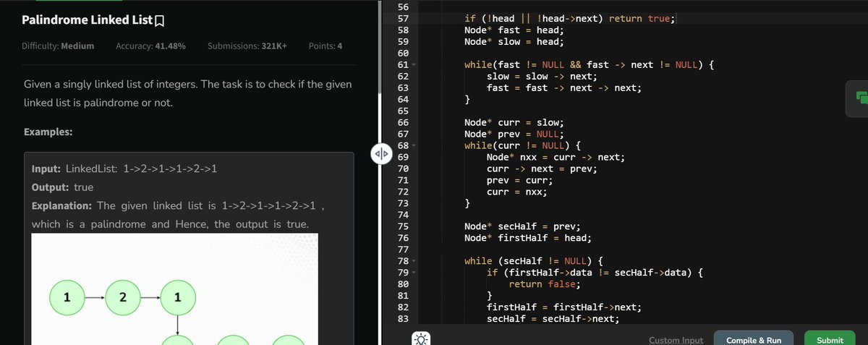Click line number 74 in the gutter
Viewport: 868px width, 345px height.
404,216
